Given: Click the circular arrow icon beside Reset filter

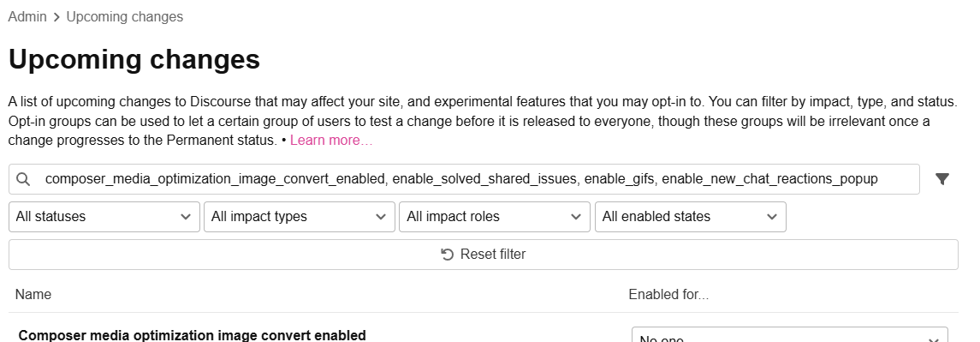Looking at the screenshot, I should coord(448,255).
